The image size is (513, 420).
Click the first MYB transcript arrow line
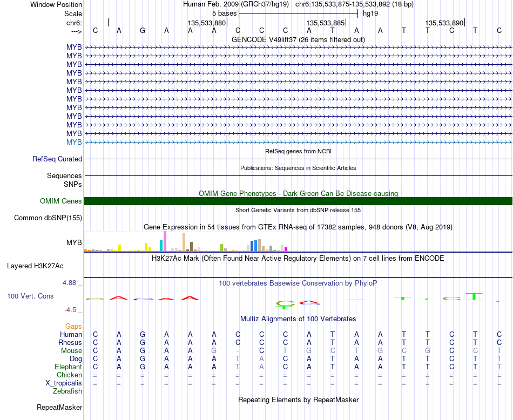(x=298, y=48)
